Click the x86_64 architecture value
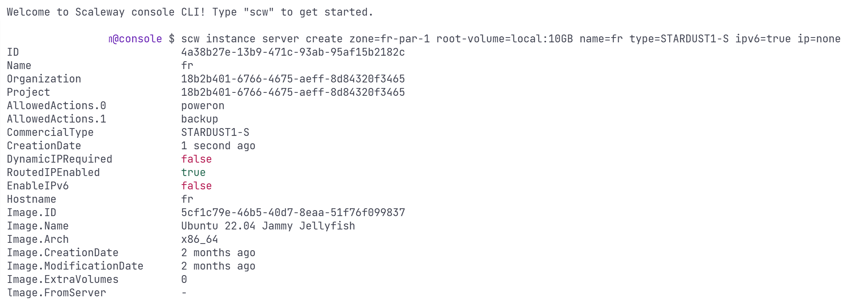The image size is (868, 300). [200, 239]
